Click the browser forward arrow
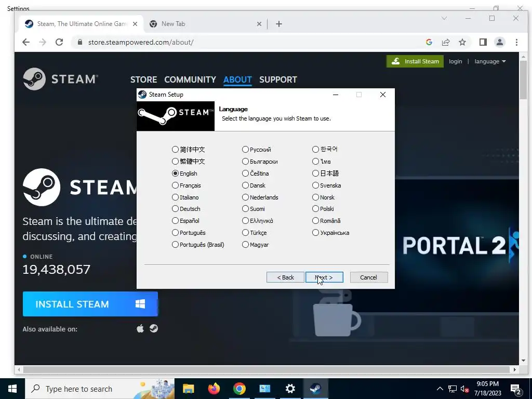 coord(43,42)
